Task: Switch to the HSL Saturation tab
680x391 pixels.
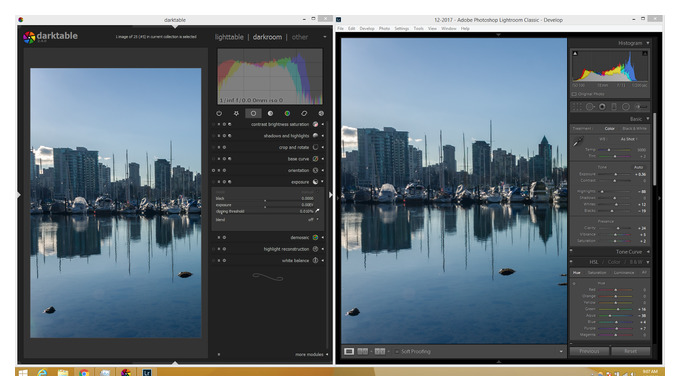Action: (597, 273)
